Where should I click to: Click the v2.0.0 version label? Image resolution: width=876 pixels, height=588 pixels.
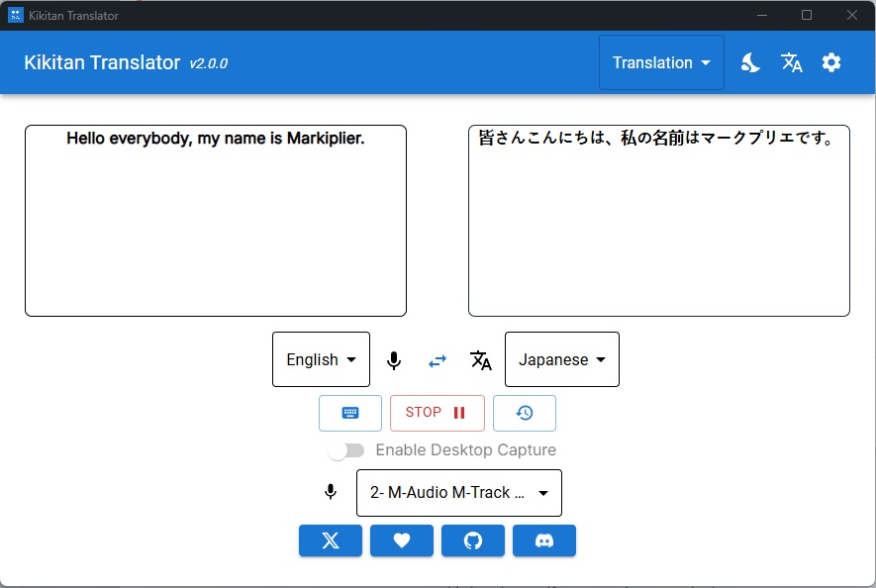point(209,63)
